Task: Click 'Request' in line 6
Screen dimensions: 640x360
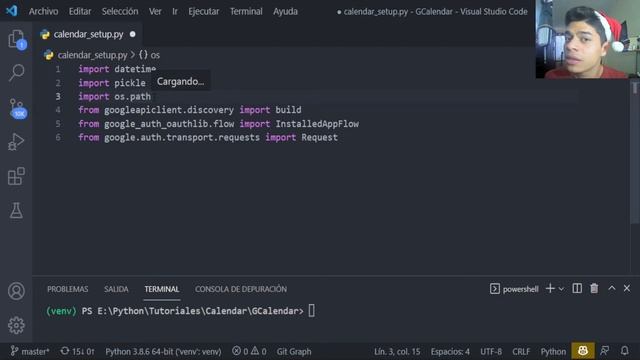Action: pos(320,137)
